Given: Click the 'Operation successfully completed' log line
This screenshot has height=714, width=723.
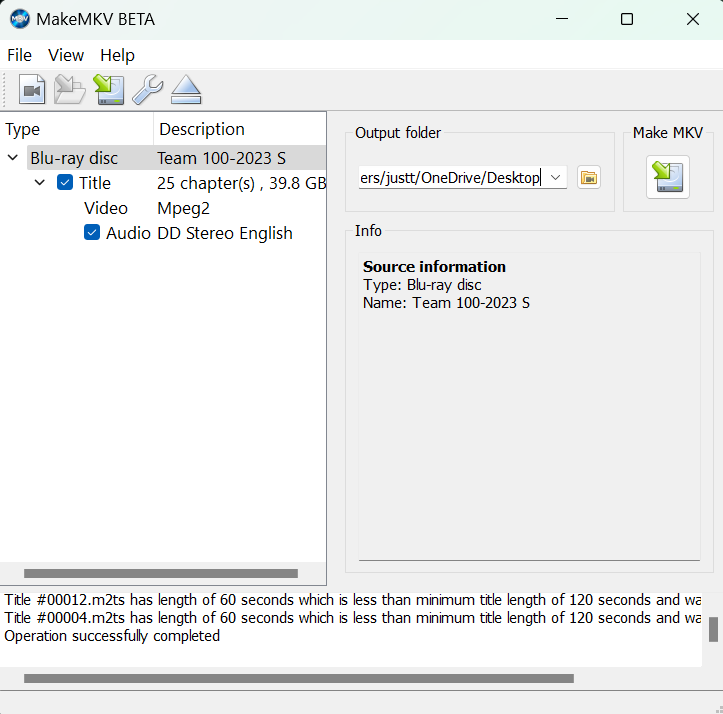Looking at the screenshot, I should click(112, 636).
